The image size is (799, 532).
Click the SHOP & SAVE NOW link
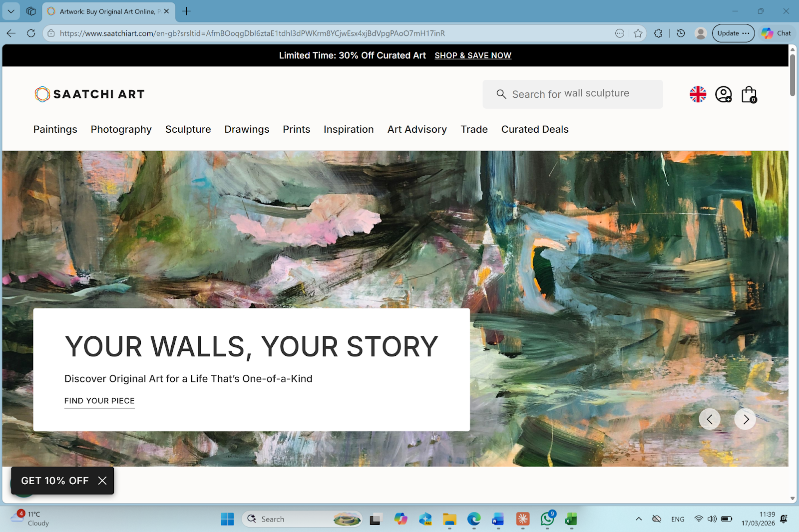(472, 55)
